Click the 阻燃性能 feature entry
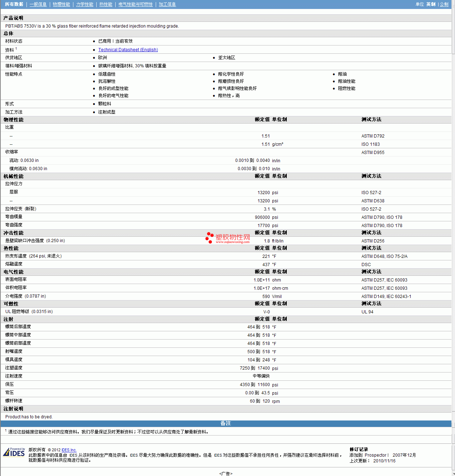 coord(347,88)
